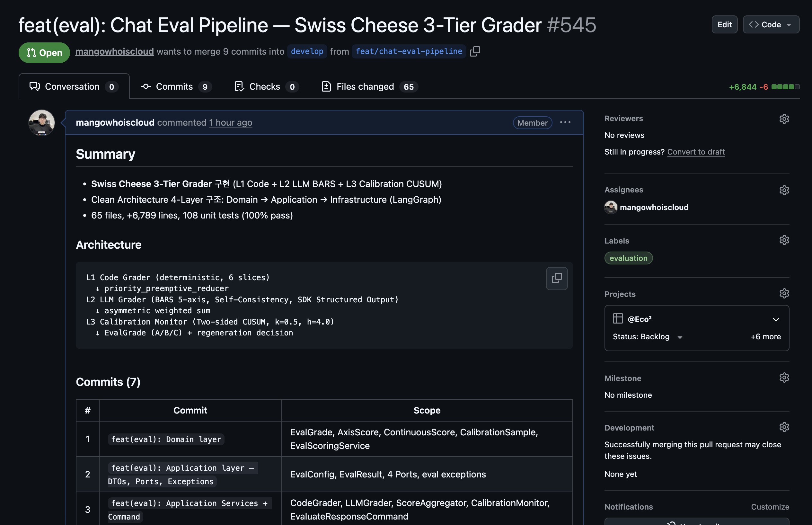Open the Development gear settings
The width and height of the screenshot is (812, 525).
[784, 427]
